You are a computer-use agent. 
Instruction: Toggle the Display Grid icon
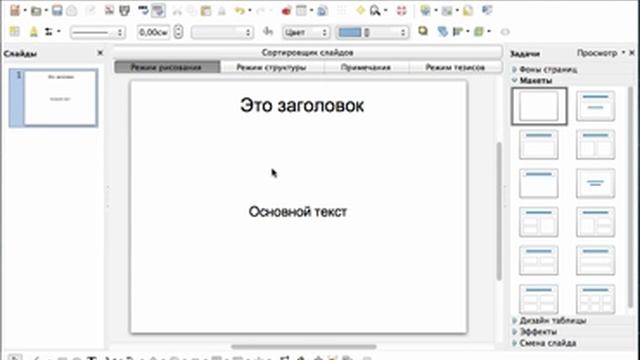(341, 10)
